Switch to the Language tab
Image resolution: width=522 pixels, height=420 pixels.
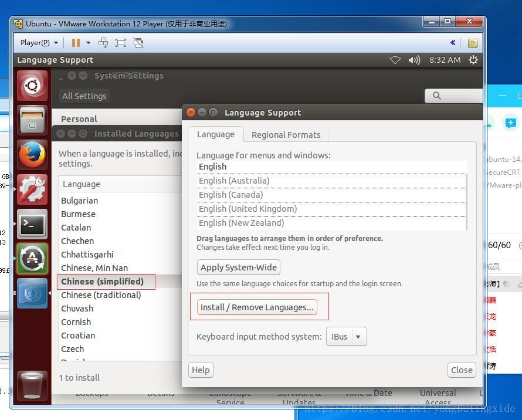tap(216, 134)
